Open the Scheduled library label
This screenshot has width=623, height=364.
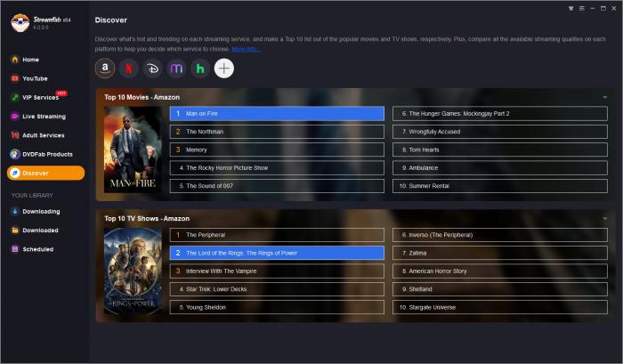(37, 249)
